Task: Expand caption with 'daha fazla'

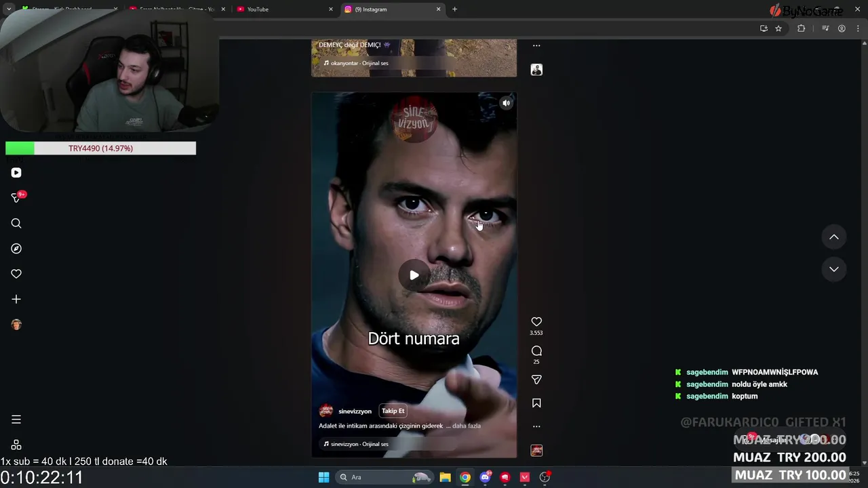Action: pos(466,426)
